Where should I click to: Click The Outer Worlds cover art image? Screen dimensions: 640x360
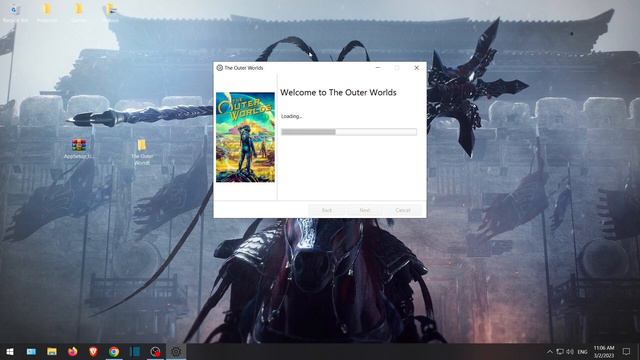point(245,137)
